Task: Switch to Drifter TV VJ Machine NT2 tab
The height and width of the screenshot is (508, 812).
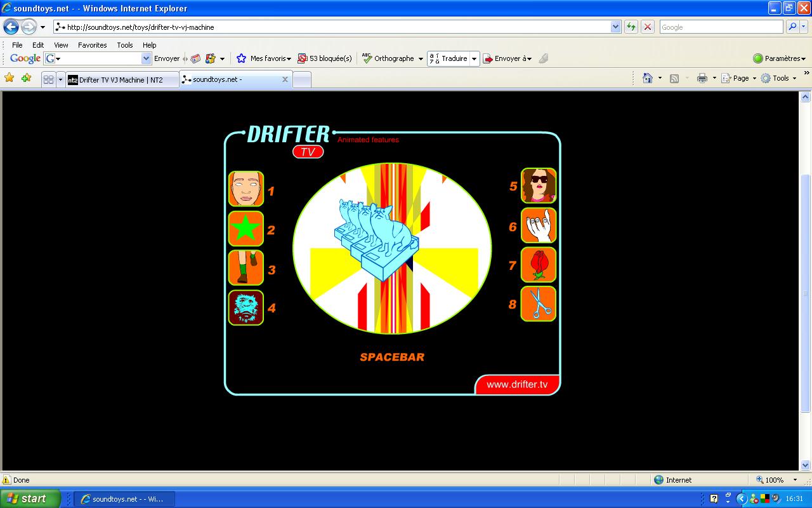Action: pos(122,80)
